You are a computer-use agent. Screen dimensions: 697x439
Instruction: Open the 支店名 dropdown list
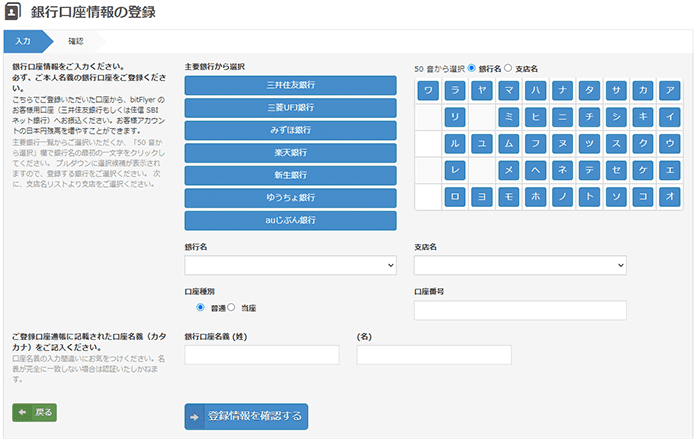pos(520,265)
